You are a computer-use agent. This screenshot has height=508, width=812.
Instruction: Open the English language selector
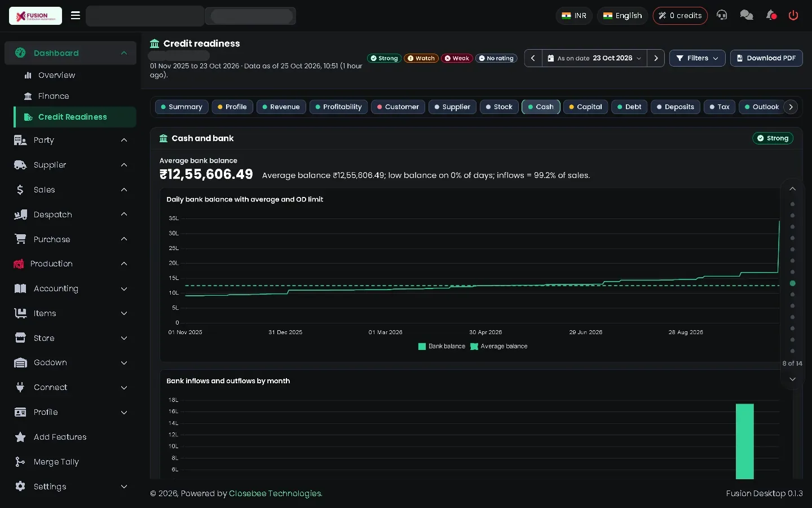(x=623, y=15)
